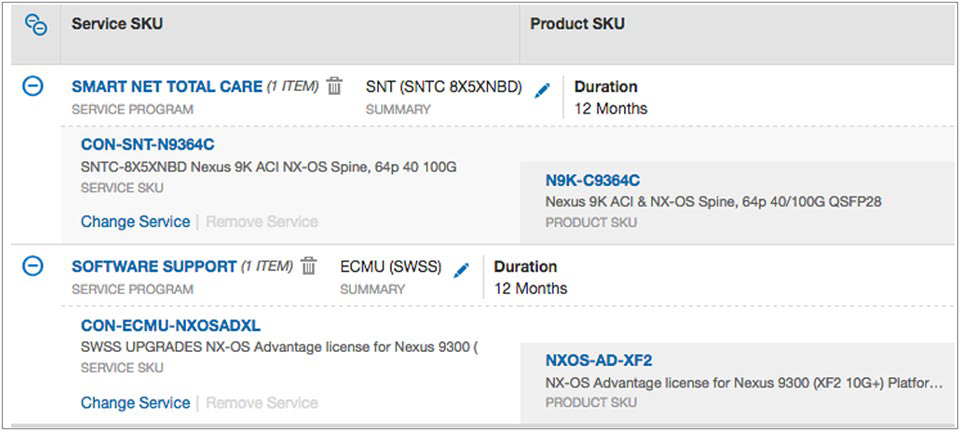Viewport: 960px width, 431px height.
Task: Collapse the Software Support section
Action: [33, 266]
